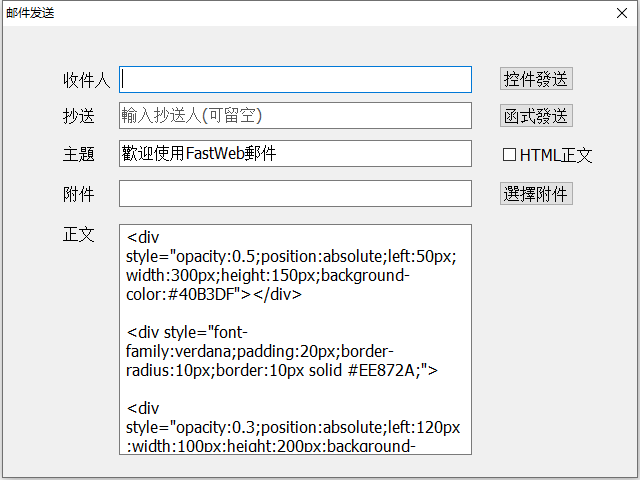This screenshot has height=480, width=640.
Task: Click the 抄送 label
Action: click(79, 116)
